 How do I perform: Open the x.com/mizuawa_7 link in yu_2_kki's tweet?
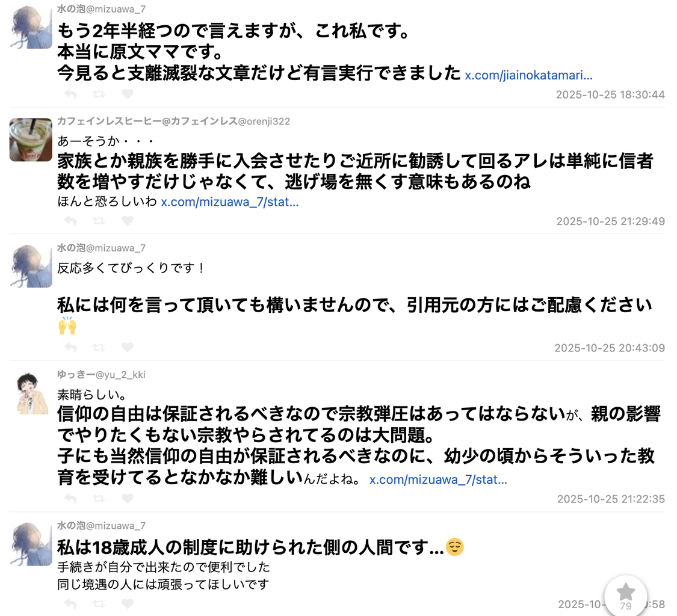click(x=438, y=479)
